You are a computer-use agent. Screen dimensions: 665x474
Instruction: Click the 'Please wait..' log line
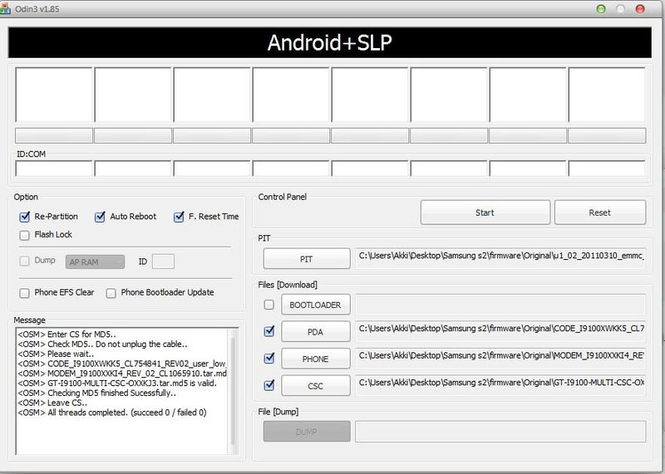click(x=56, y=354)
